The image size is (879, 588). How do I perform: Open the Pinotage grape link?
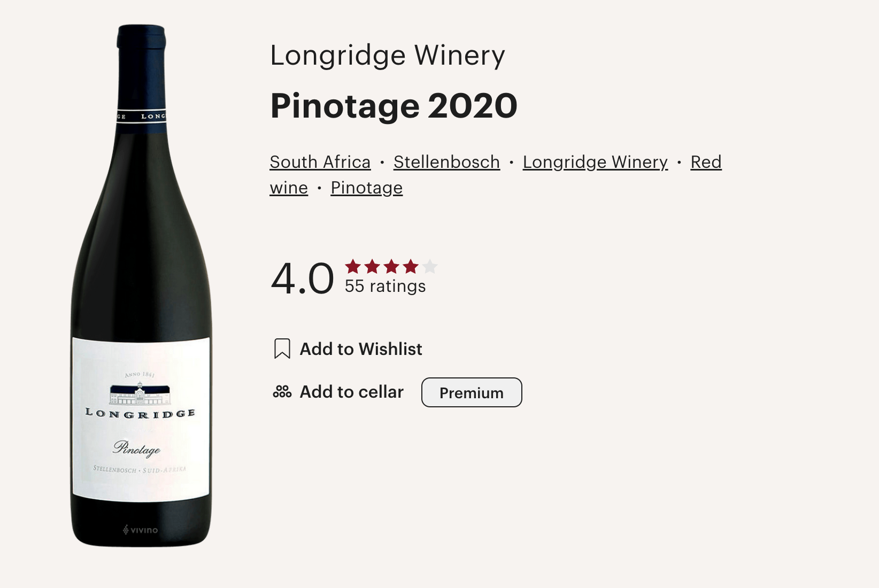pyautogui.click(x=367, y=188)
